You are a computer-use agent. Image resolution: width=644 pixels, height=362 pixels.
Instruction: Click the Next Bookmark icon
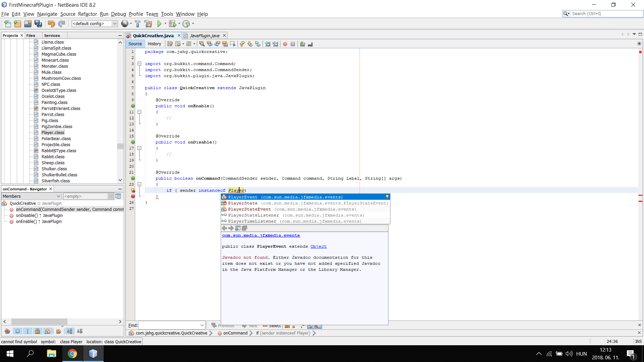click(x=250, y=44)
